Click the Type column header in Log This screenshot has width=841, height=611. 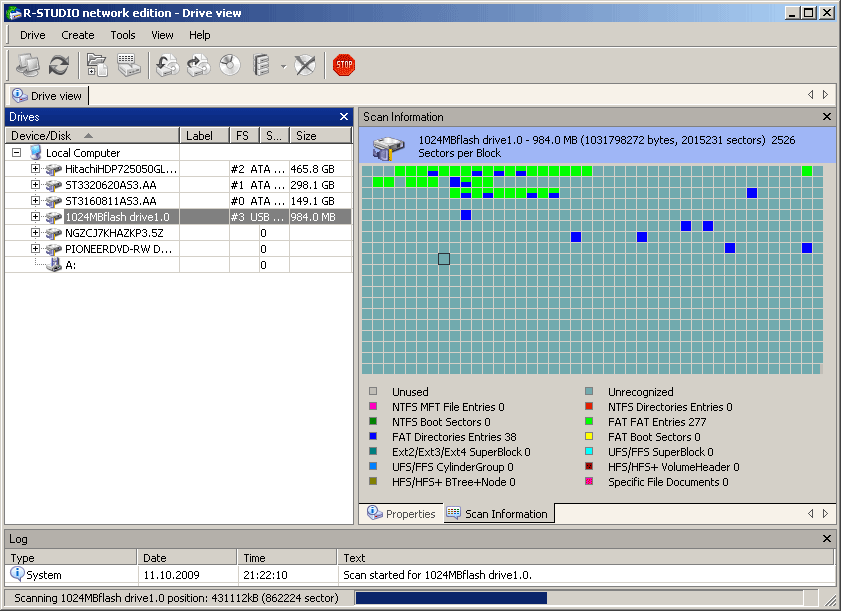(x=70, y=558)
